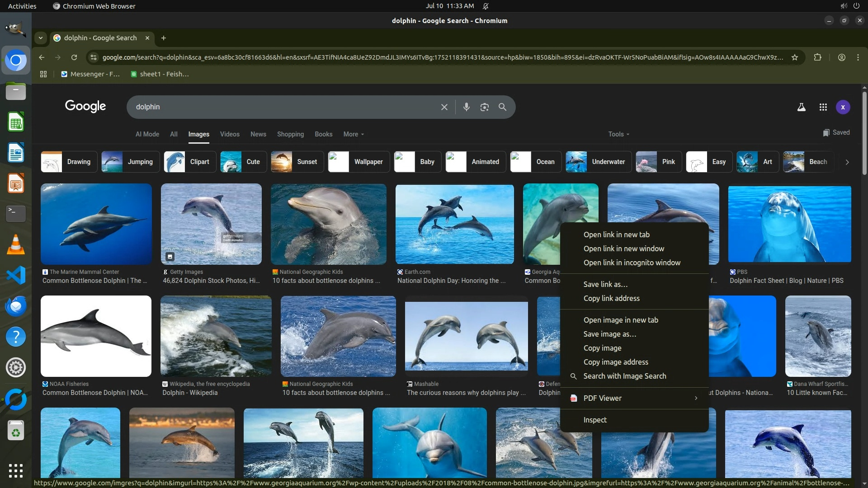Open Google Lens image search icon
The image size is (868, 488).
484,107
